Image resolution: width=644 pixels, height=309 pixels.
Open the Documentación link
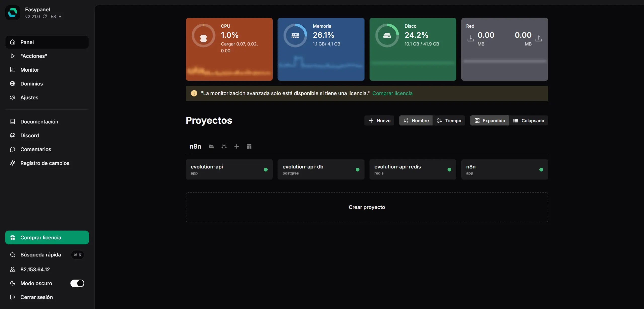47,121
